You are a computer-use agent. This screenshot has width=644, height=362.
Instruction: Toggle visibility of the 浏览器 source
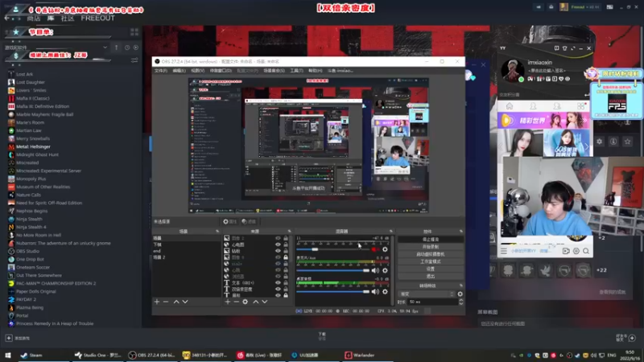click(x=278, y=276)
